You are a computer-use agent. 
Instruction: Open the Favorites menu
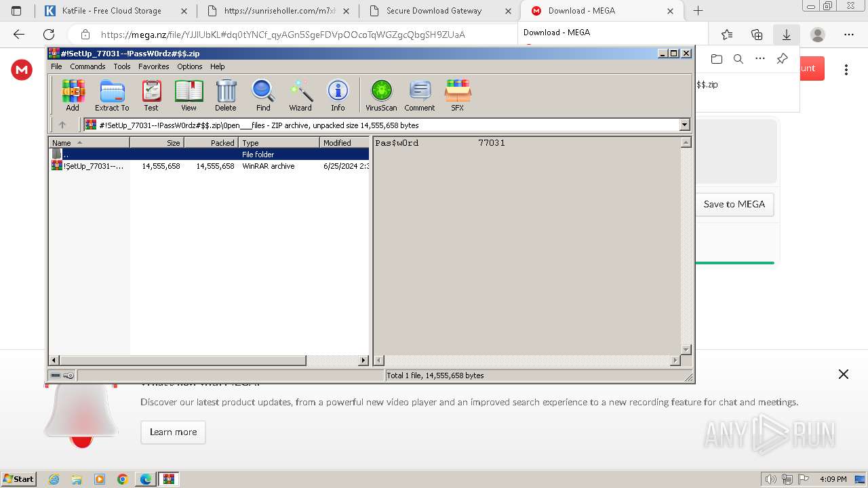pos(154,66)
